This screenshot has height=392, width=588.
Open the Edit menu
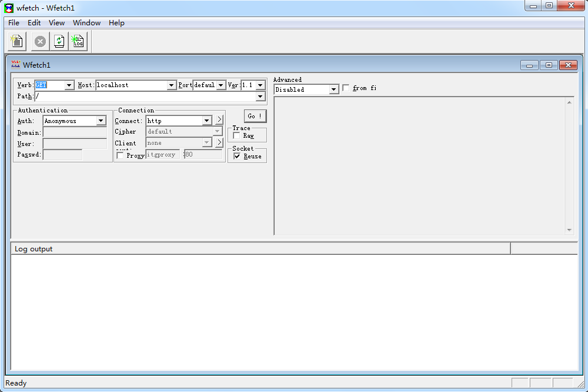click(x=34, y=23)
